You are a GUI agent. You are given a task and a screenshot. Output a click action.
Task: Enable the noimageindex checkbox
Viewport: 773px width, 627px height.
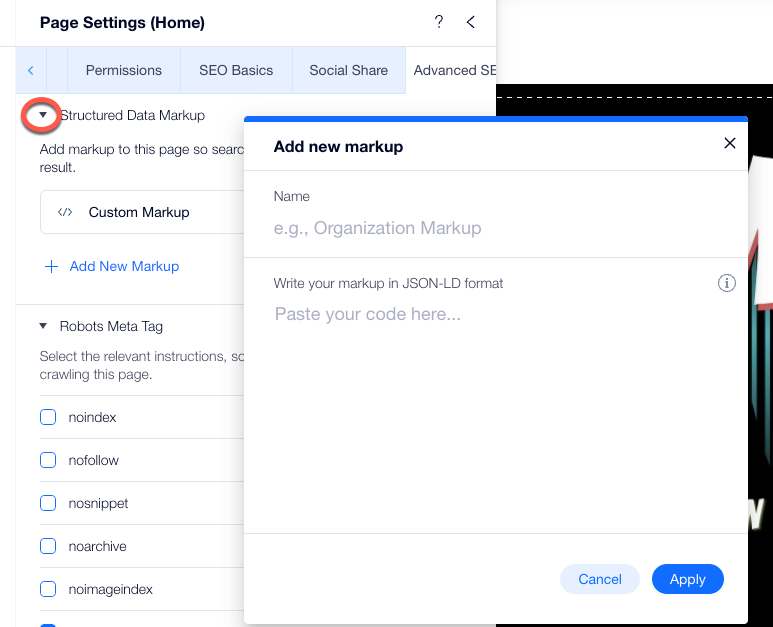(48, 589)
